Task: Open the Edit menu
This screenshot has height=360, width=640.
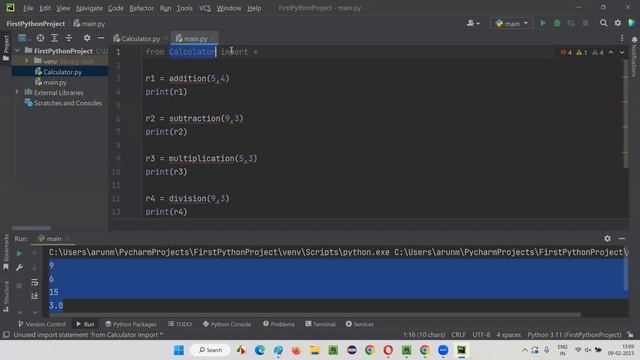Action: 45,8
